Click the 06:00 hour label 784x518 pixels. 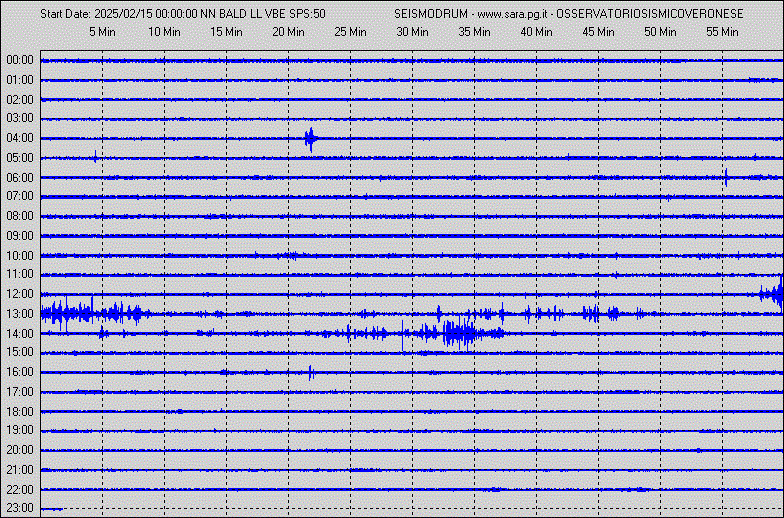tap(20, 178)
